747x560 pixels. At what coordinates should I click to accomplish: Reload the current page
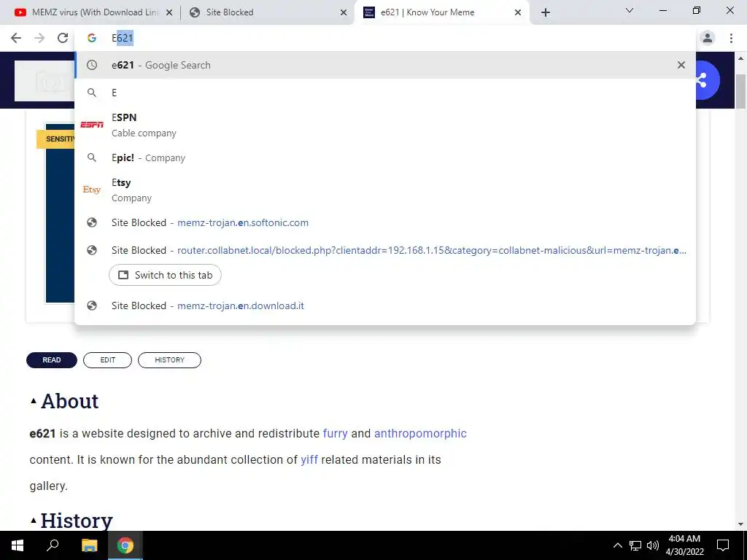click(63, 38)
